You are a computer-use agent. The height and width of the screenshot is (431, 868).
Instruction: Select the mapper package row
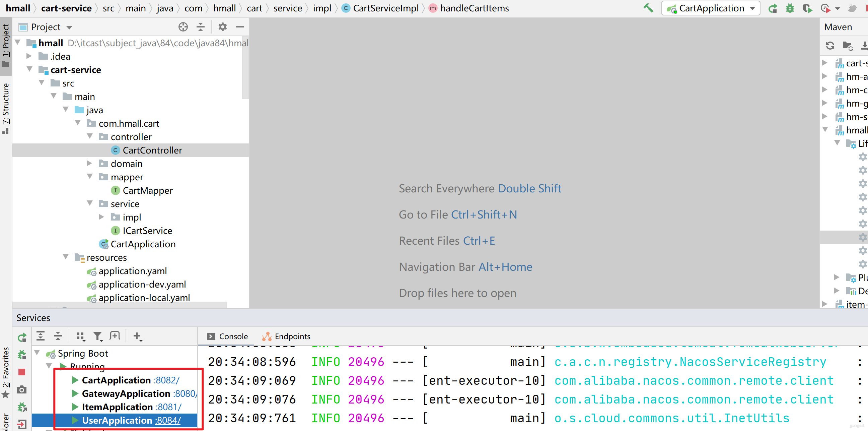point(130,177)
